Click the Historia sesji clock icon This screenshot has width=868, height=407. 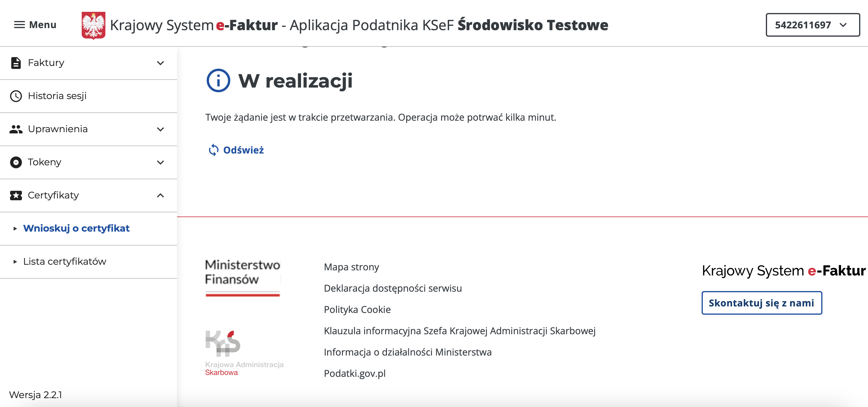click(x=16, y=96)
